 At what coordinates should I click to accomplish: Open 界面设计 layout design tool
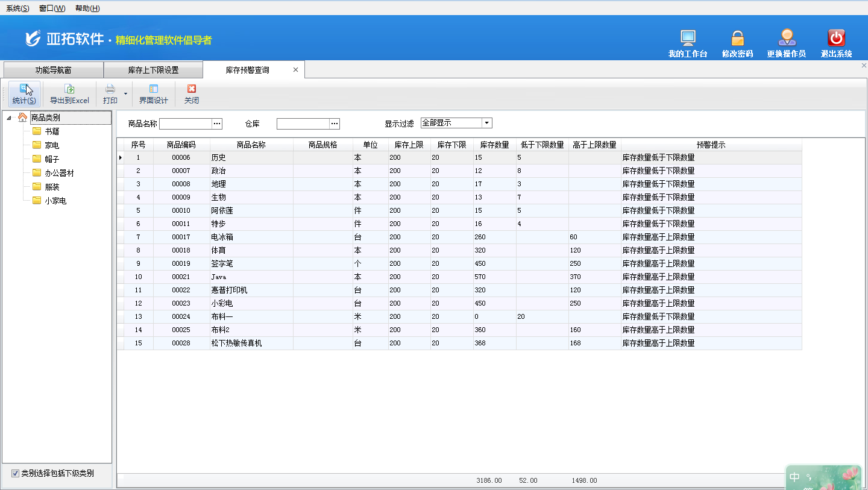[x=154, y=90]
